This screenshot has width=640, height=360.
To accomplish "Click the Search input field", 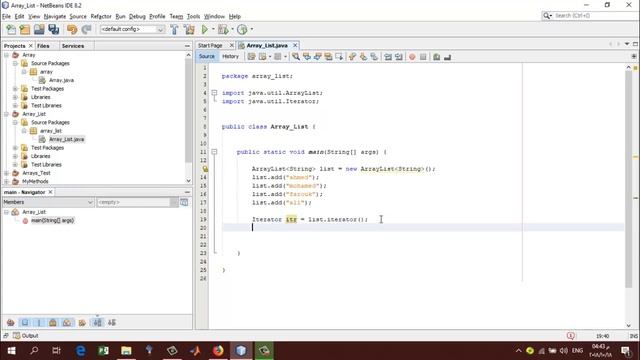I will 593,16.
